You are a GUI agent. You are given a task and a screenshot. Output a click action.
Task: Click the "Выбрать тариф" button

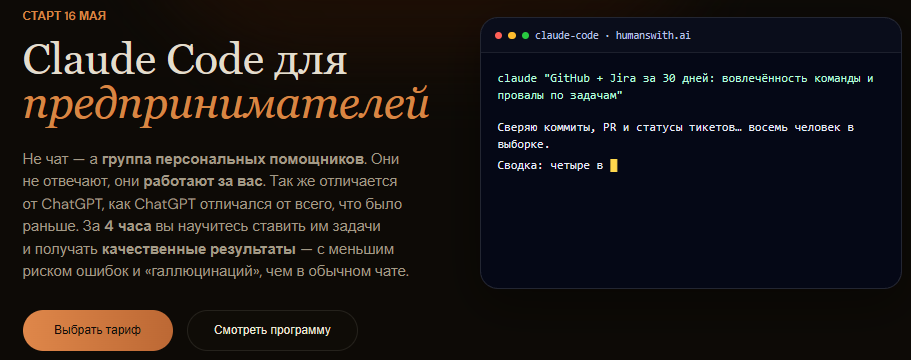(98, 330)
